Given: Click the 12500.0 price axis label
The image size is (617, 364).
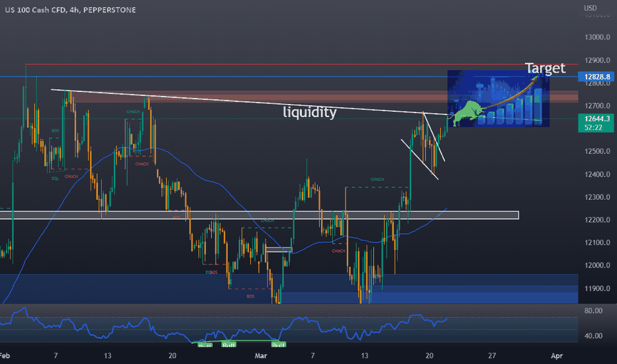Looking at the screenshot, I should 597,152.
